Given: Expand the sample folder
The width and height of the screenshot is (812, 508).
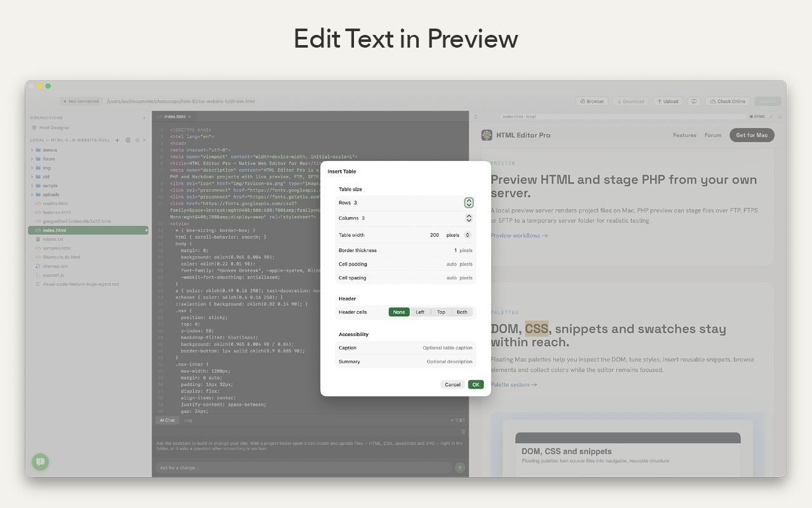Looking at the screenshot, I should point(32,185).
